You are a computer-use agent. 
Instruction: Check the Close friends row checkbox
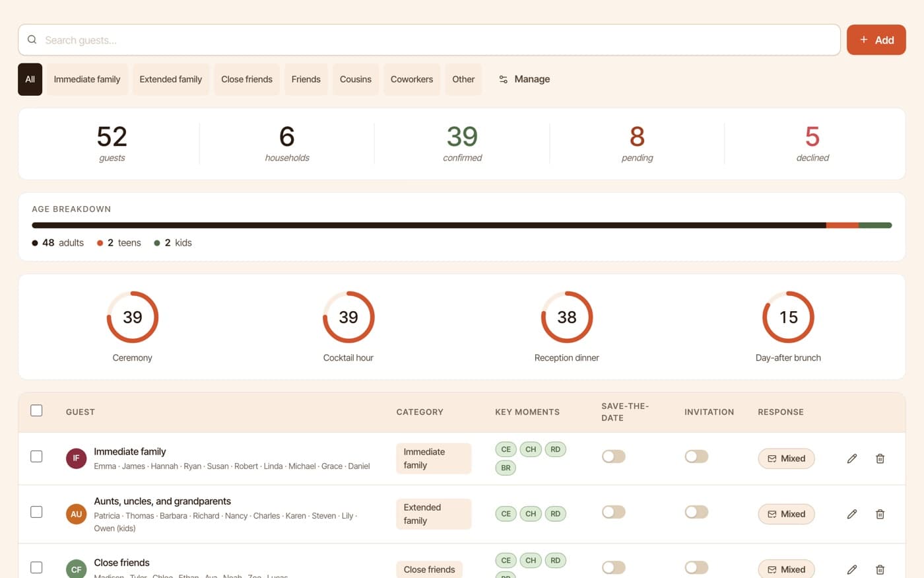(x=36, y=567)
